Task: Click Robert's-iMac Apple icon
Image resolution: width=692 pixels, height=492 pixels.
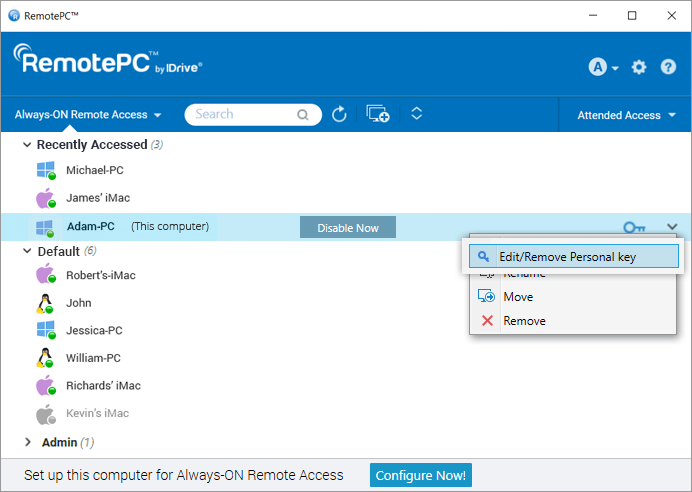Action: point(46,274)
